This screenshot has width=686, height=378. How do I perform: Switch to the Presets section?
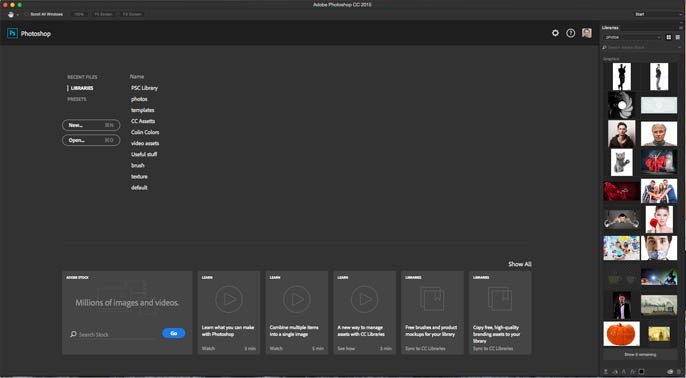[77, 99]
